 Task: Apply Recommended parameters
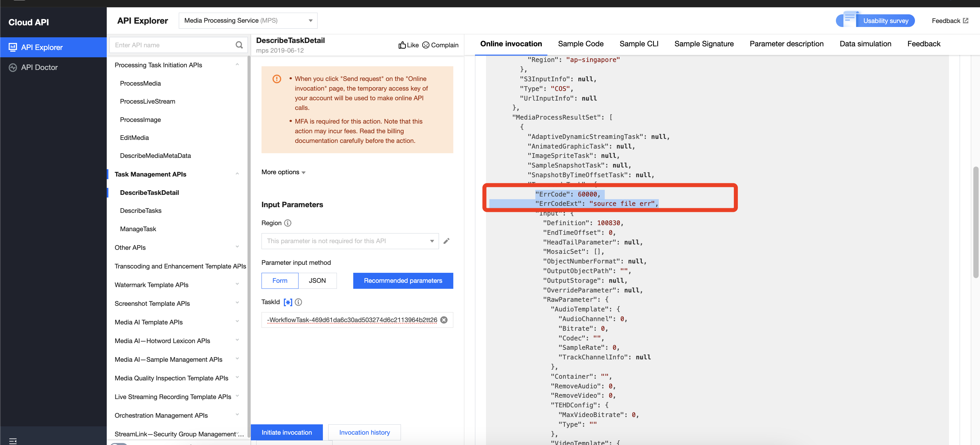403,280
